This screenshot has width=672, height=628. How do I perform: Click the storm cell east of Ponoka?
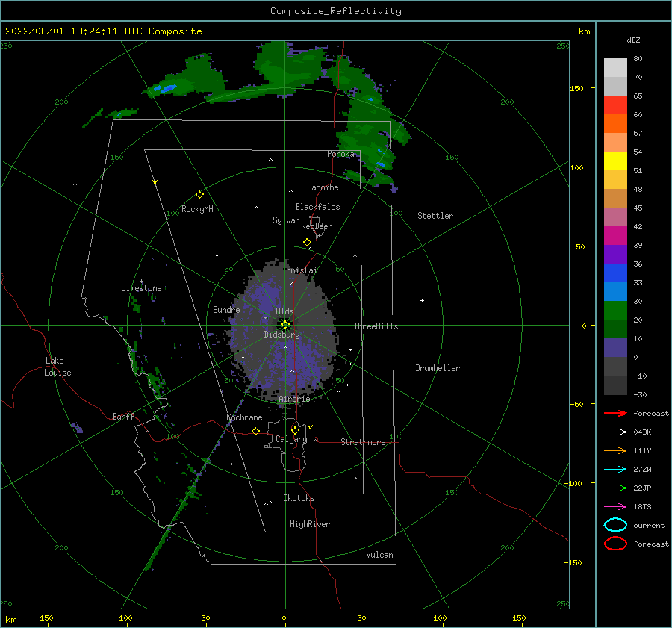(x=380, y=164)
